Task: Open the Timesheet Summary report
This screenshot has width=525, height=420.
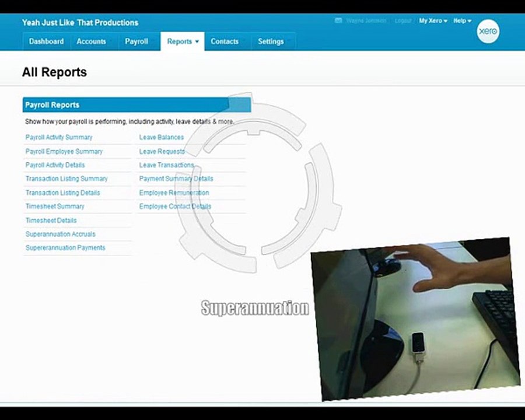Action: click(55, 206)
